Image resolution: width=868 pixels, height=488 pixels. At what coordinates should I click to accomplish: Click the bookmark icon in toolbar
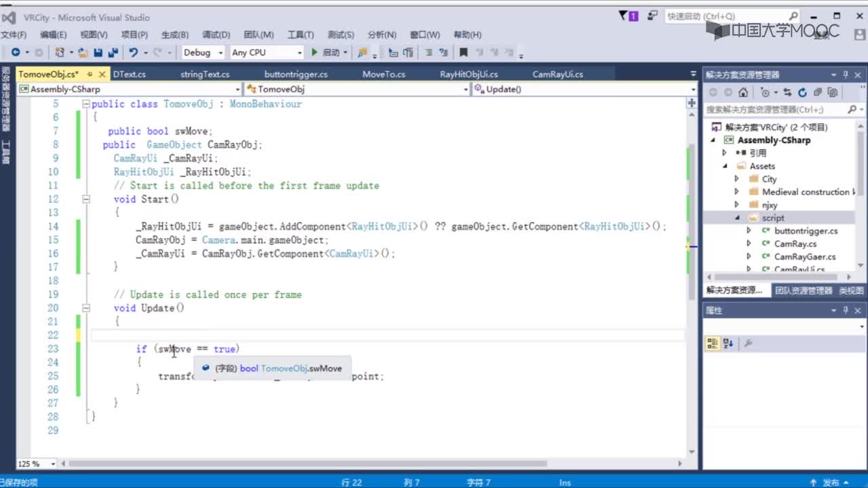[x=464, y=52]
